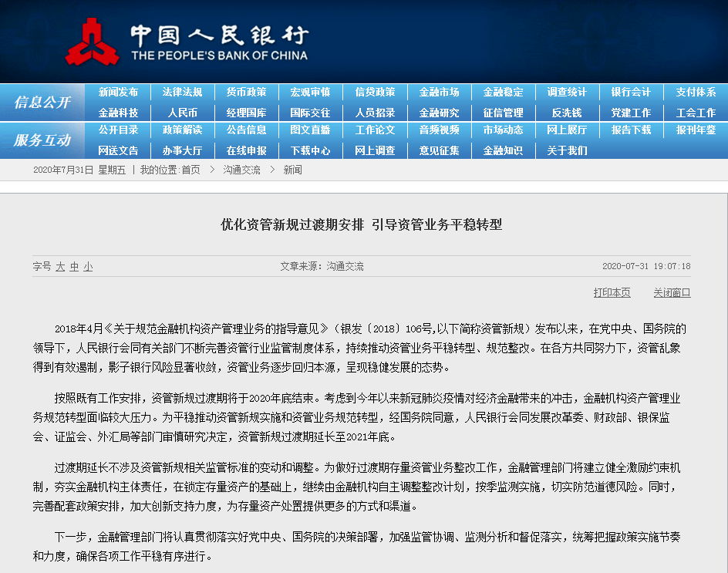Open 调查统计 page
The width and height of the screenshot is (728, 573).
567,92
